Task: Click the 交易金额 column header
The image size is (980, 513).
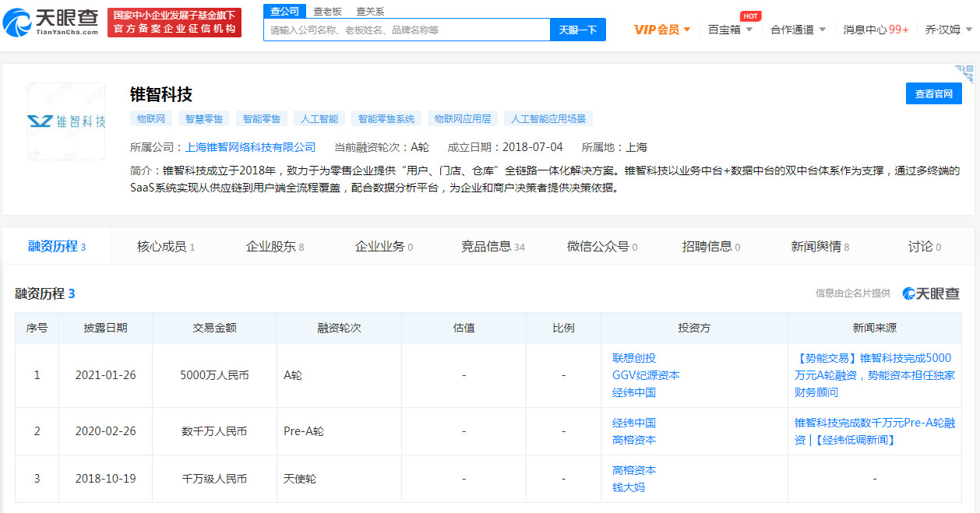Action: point(214,328)
